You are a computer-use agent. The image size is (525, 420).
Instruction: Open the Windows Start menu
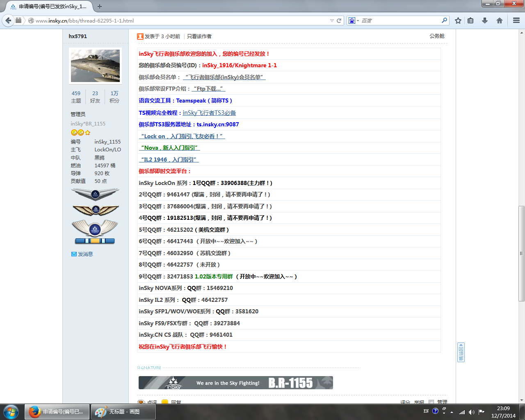(x=11, y=411)
